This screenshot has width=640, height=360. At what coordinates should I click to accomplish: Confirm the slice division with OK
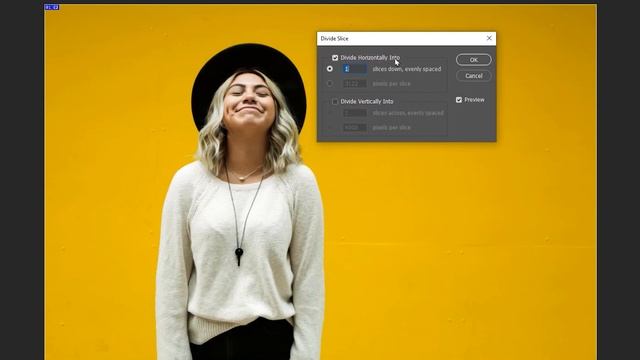tap(473, 60)
